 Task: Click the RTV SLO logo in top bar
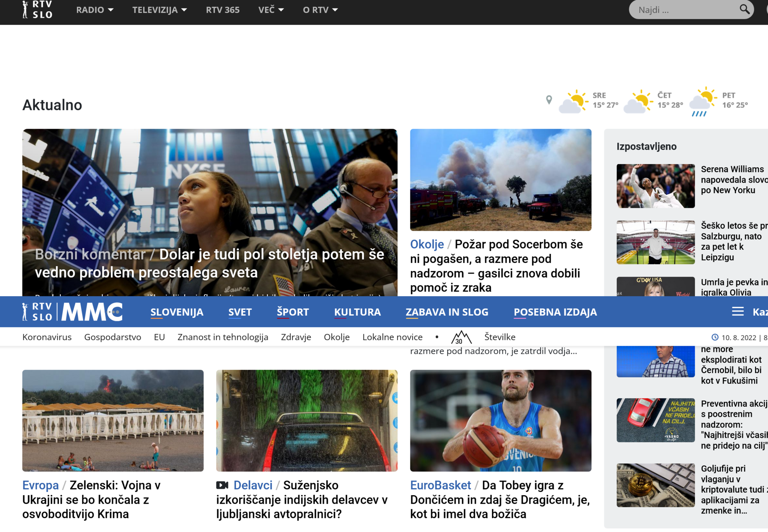click(x=37, y=10)
